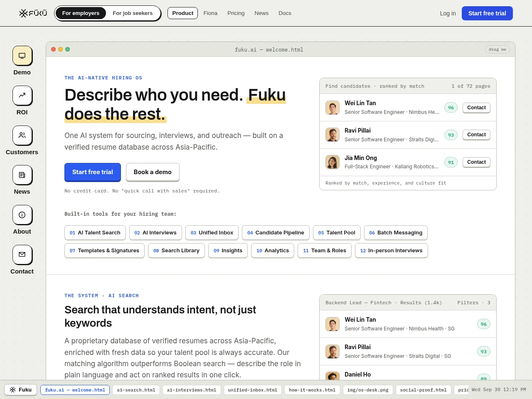This screenshot has width=532, height=399.
Task: Switch to ai-search.html taskbar tab
Action: pos(136,390)
